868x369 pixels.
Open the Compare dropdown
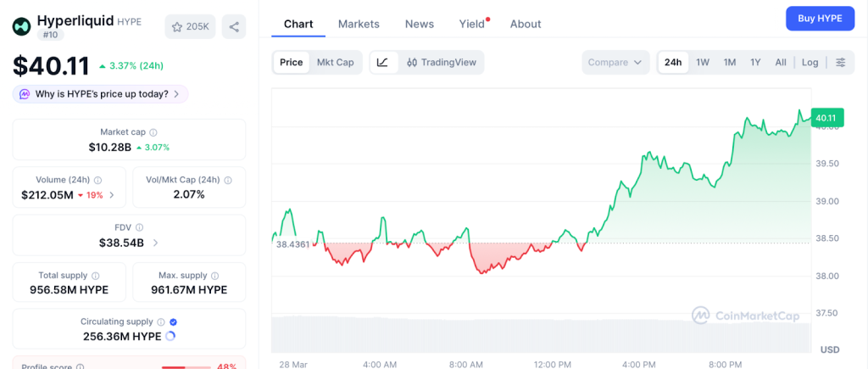(615, 63)
